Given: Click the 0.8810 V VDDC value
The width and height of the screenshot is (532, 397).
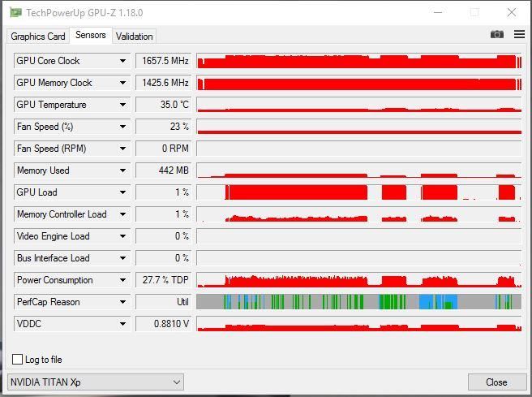Looking at the screenshot, I should [x=164, y=324].
